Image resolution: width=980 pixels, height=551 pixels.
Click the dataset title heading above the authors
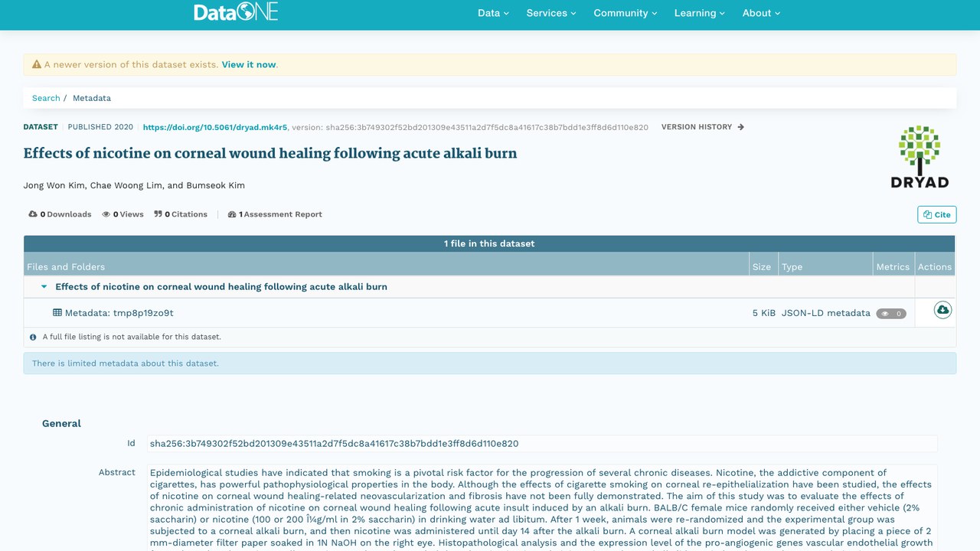point(270,153)
